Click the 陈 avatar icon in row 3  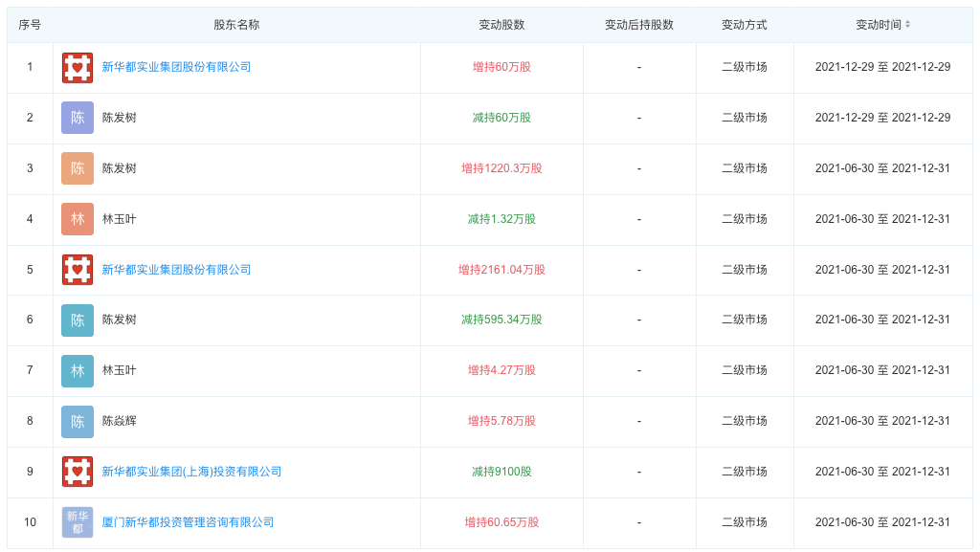pos(78,168)
